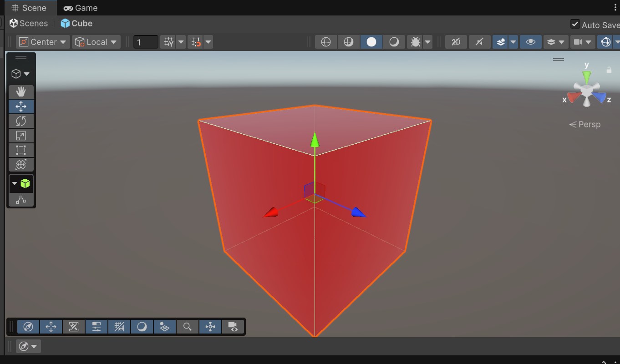The image size is (620, 364).
Task: Select the Scale tool
Action: click(x=21, y=136)
